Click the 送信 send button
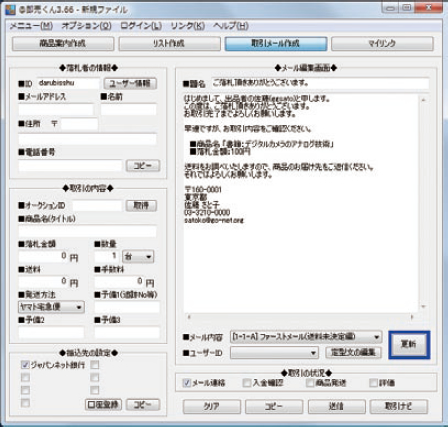The image size is (448, 427). [x=337, y=406]
